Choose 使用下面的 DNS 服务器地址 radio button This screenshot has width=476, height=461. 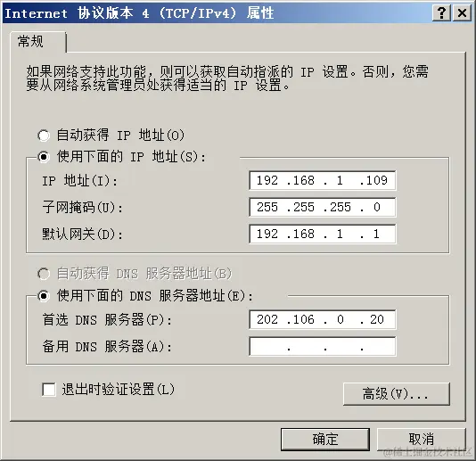point(44,296)
